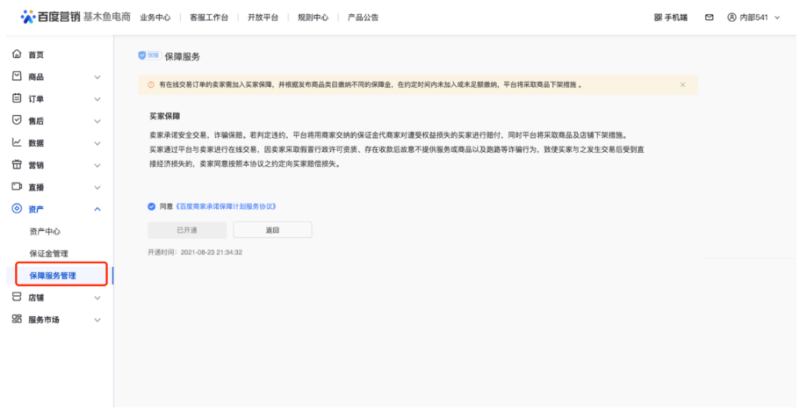Click the 服务市场 grid icon
This screenshot has width=800, height=411.
[x=17, y=319]
